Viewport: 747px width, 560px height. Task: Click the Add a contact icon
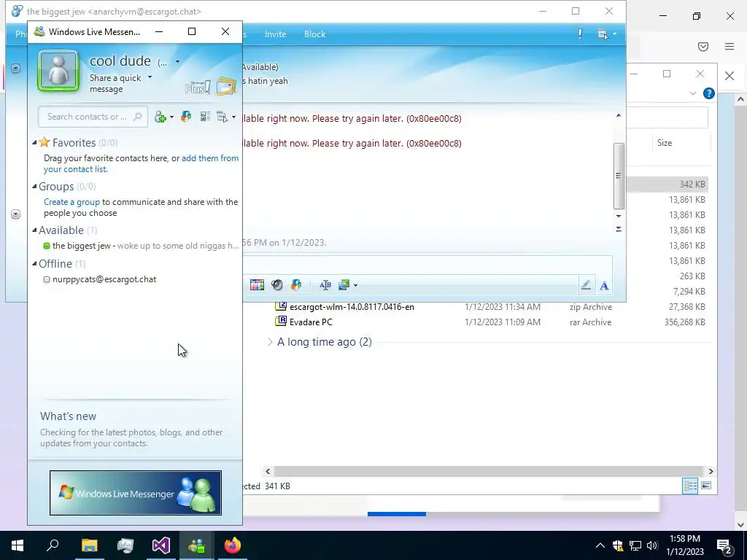(x=160, y=117)
